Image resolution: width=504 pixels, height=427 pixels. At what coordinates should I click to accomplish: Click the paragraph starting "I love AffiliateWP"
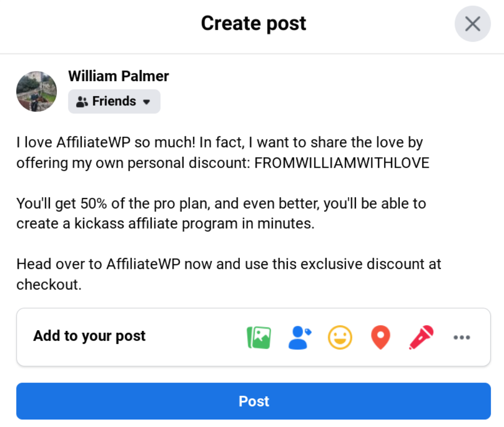click(x=219, y=143)
